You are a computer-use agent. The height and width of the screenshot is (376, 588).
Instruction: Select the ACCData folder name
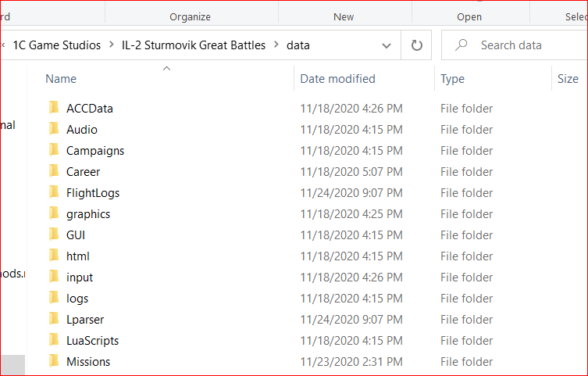tap(90, 109)
